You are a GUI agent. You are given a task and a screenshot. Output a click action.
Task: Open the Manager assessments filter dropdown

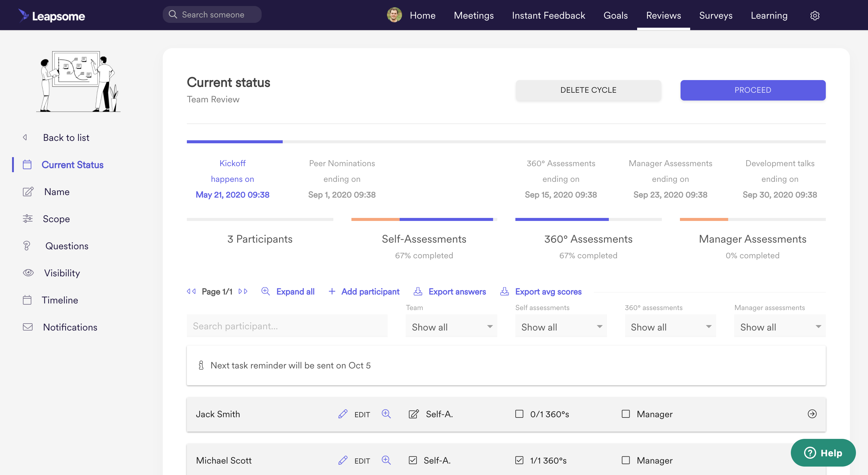(780, 327)
